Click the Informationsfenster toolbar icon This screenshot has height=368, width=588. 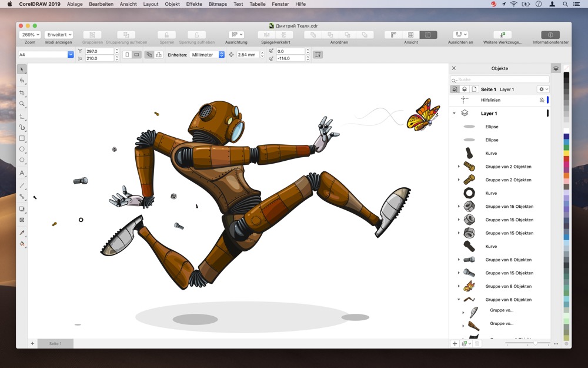(x=550, y=35)
